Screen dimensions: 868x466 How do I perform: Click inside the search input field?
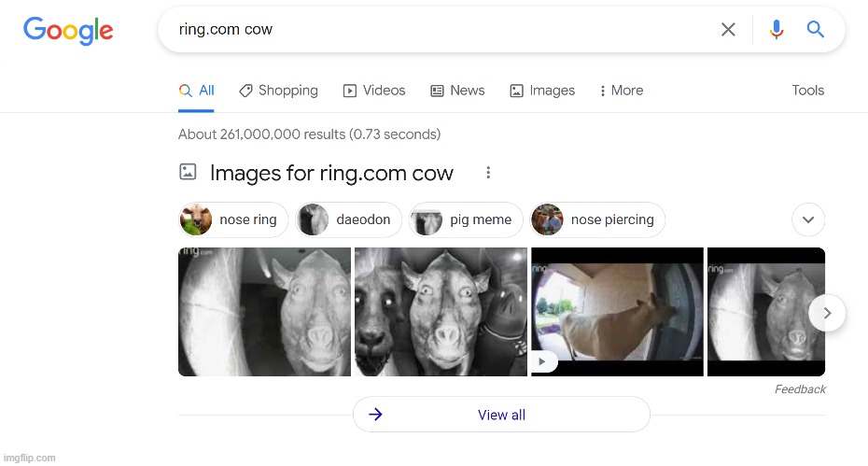click(x=439, y=30)
